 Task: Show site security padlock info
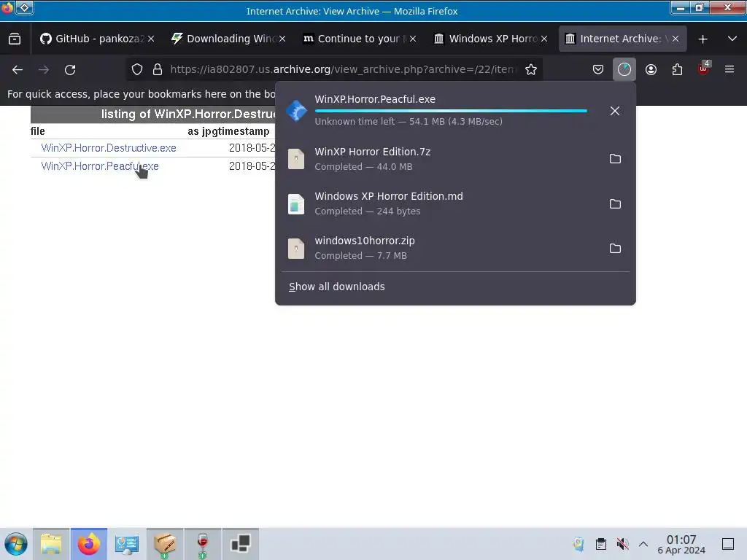click(158, 69)
